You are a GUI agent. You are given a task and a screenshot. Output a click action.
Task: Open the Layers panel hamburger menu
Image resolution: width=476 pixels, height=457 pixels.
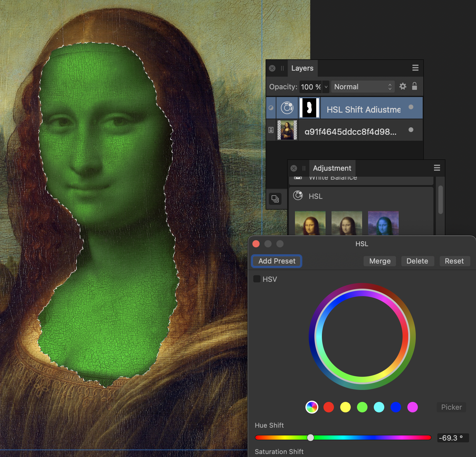(x=415, y=68)
